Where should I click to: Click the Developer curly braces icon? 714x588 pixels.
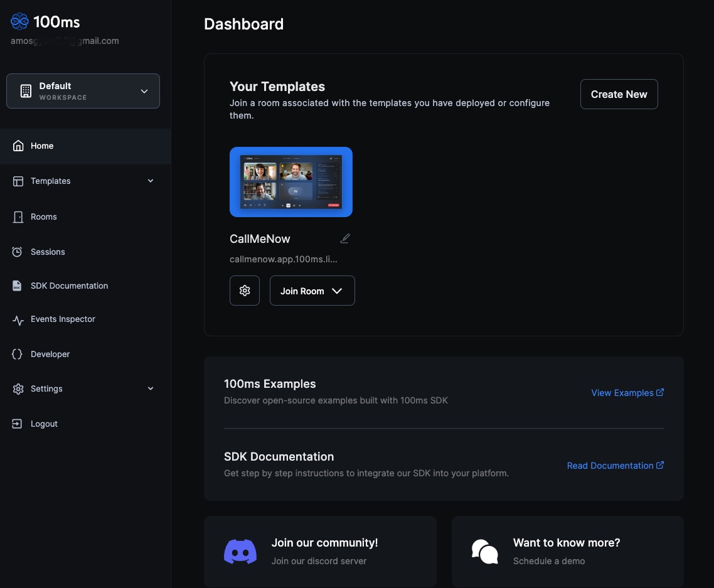point(18,354)
